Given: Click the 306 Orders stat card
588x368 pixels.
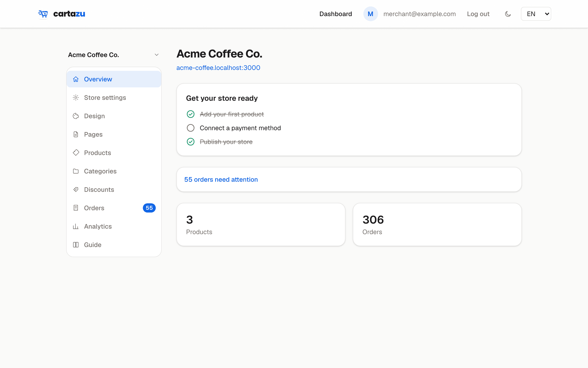Looking at the screenshot, I should [x=437, y=224].
